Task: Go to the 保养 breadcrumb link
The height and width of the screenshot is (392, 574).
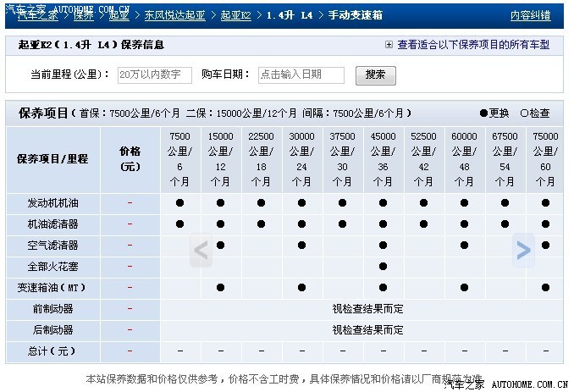Action: (x=84, y=15)
